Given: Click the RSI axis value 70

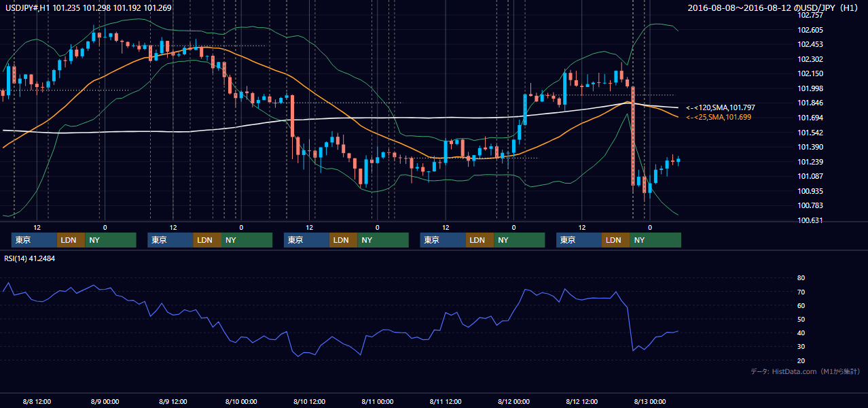Looking at the screenshot, I should click(801, 292).
